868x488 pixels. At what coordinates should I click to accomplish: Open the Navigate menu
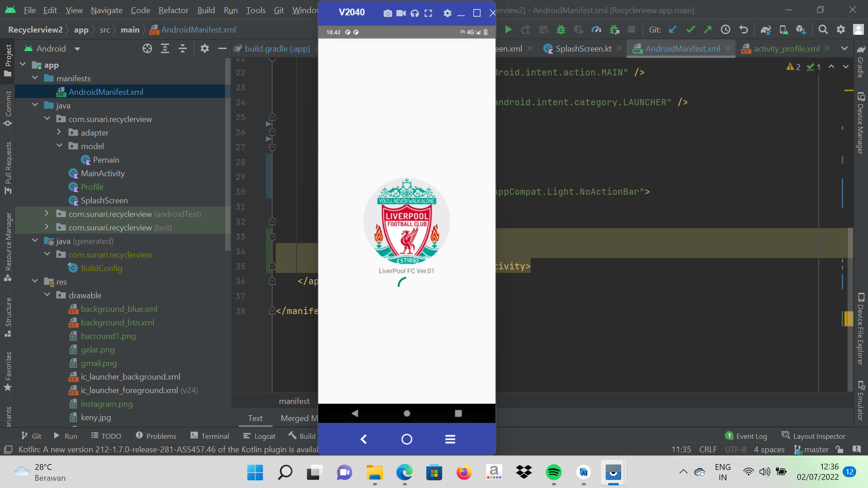106,10
